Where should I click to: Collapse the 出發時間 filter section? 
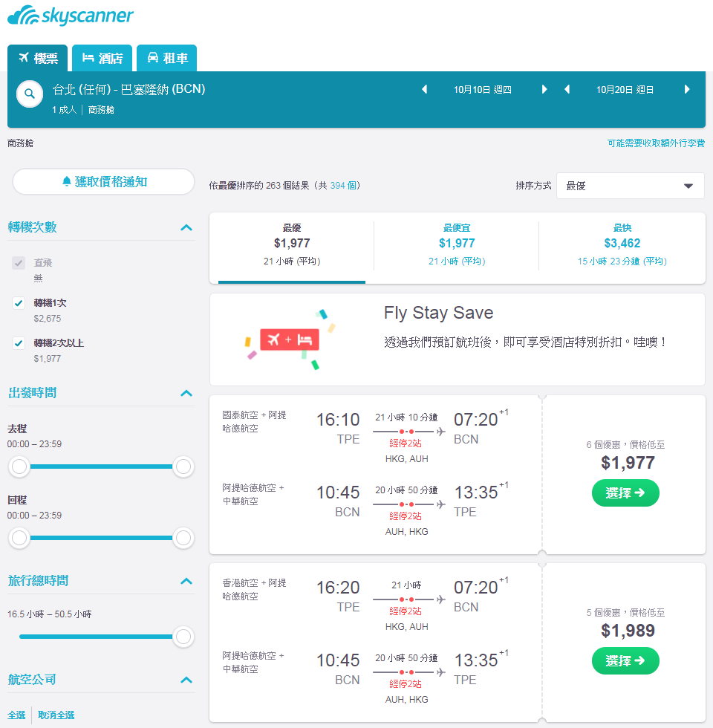click(186, 393)
